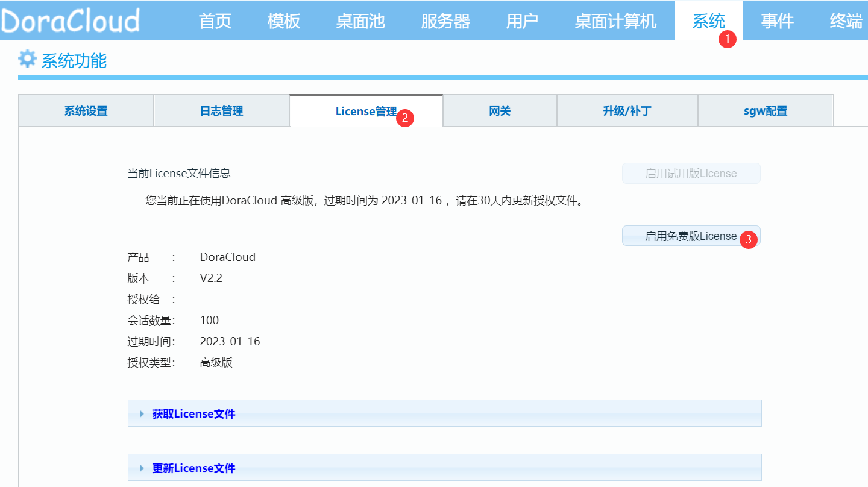Switch to the sgw配置 tab
Viewport: 868px width, 487px height.
pyautogui.click(x=766, y=110)
